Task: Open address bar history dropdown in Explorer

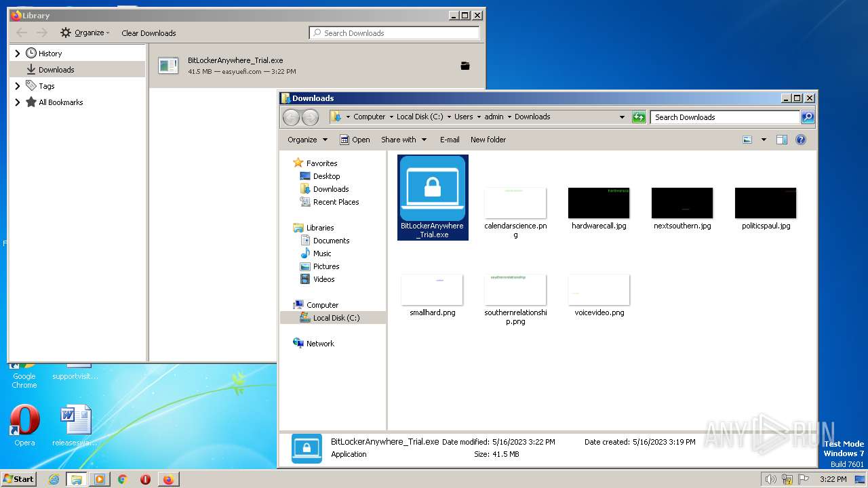Action: (622, 117)
